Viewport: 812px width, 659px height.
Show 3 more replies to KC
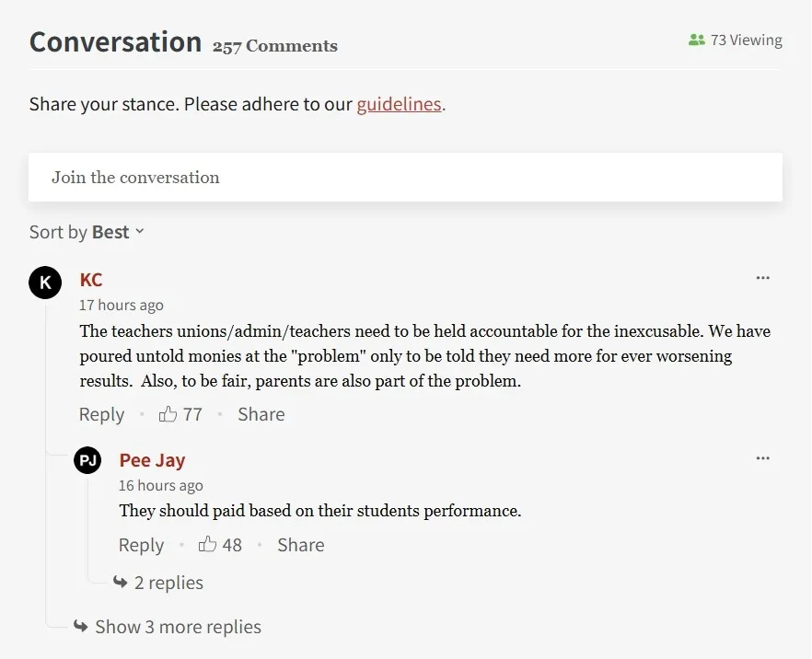click(178, 627)
